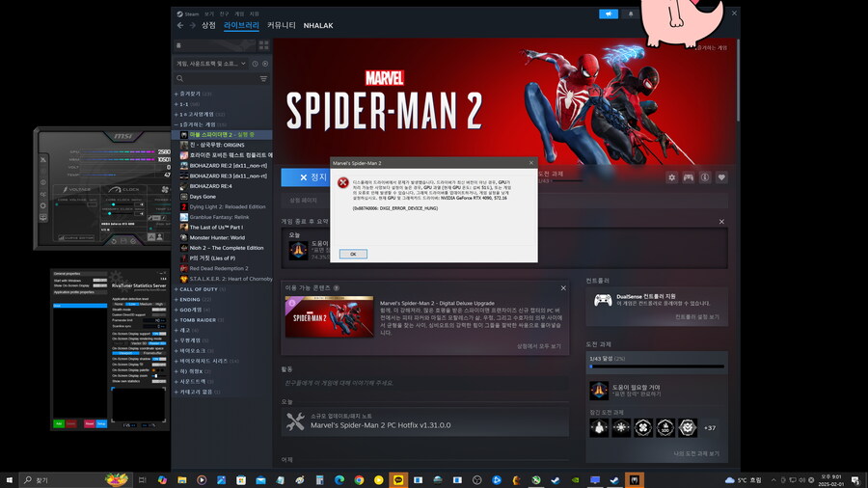Viewport: 868px width, 488px height.
Task: Open game settings gear icon
Action: [x=672, y=177]
